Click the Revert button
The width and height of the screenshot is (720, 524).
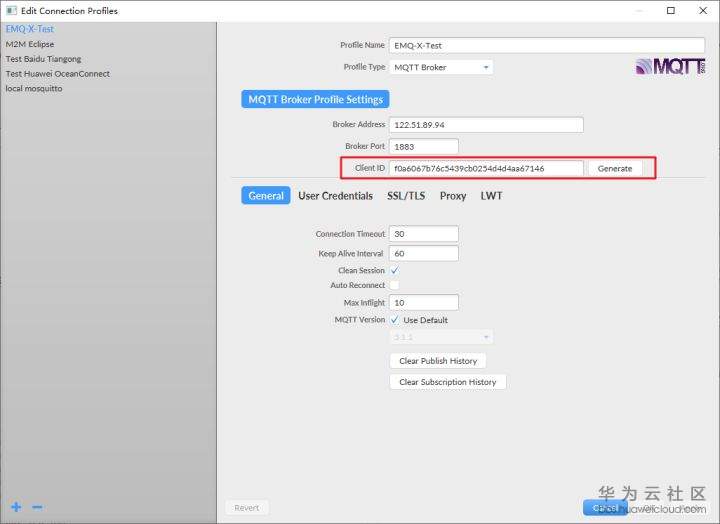[247, 508]
